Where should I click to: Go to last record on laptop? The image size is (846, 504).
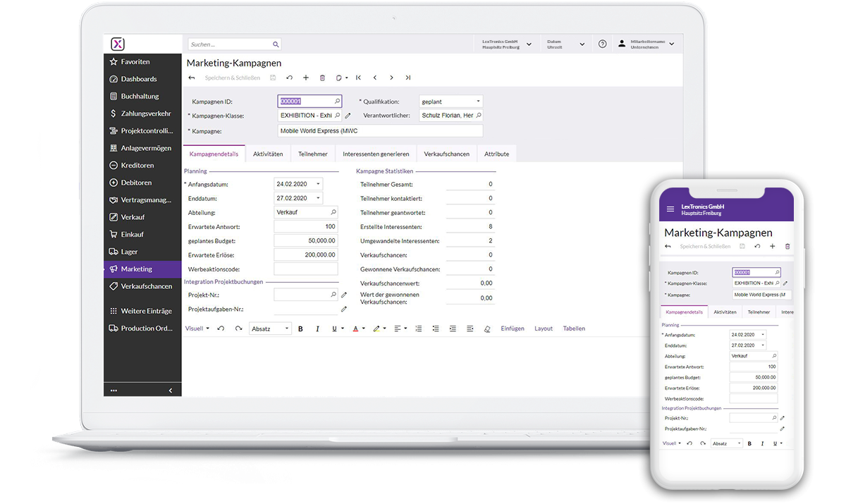[x=408, y=78]
